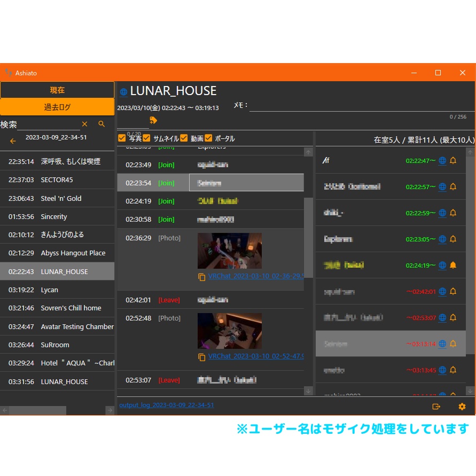Switch to the 現在 tab
The width and height of the screenshot is (476, 476).
pos(57,90)
